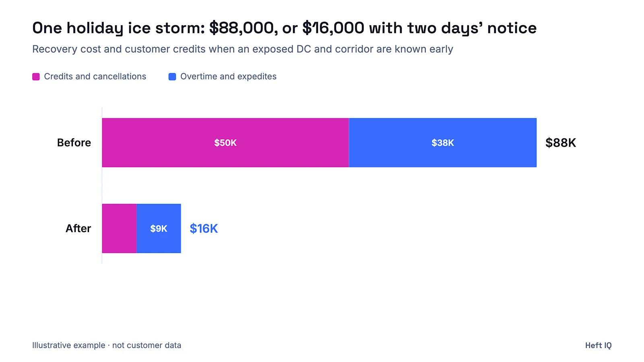Viewport: 644px width, 362px height.
Task: Click the vertical chart axis line
Action: 102,185
